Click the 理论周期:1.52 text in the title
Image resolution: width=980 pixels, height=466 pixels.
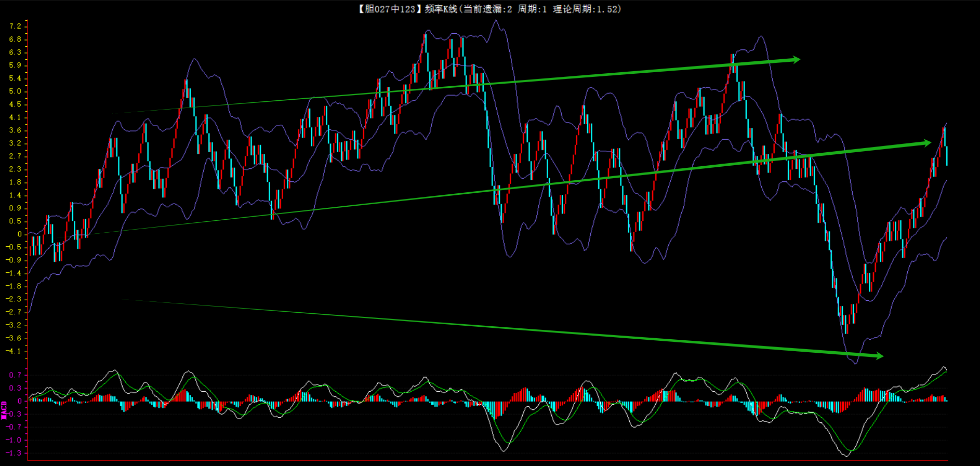click(x=587, y=9)
